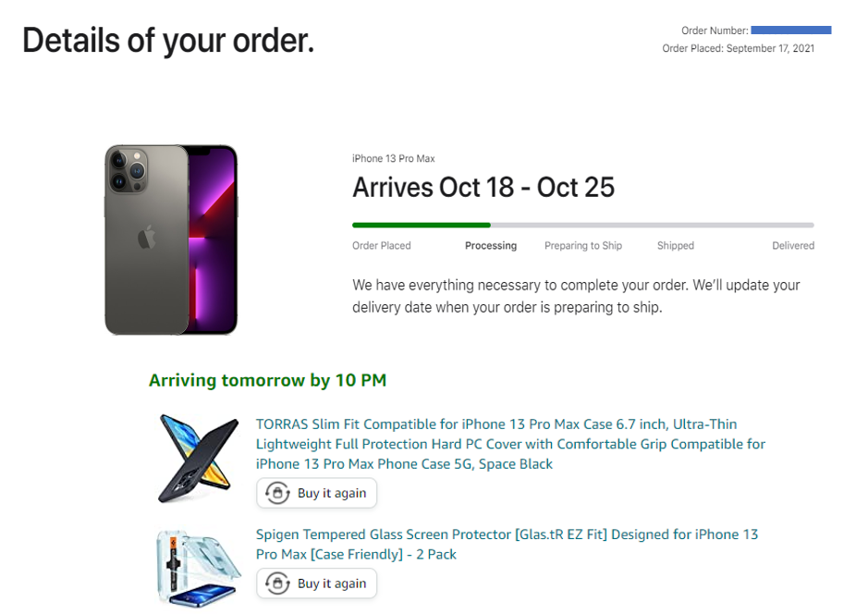Screen dimensions: 868x614
Task: Click the reorder icon under the Spigen protector
Action: click(x=277, y=583)
